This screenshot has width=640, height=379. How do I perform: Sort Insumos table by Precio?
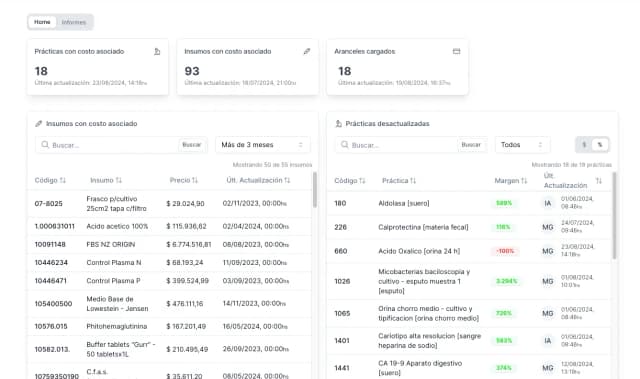click(x=184, y=180)
